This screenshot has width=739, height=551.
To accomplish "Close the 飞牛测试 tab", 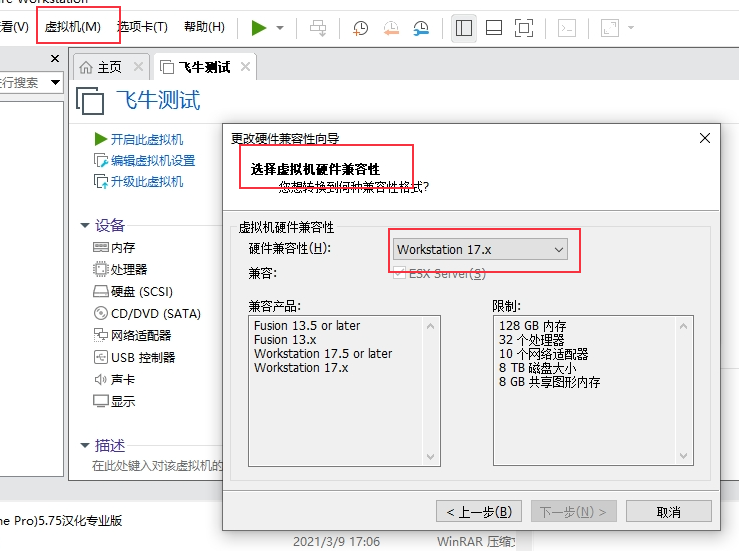I will pyautogui.click(x=245, y=67).
